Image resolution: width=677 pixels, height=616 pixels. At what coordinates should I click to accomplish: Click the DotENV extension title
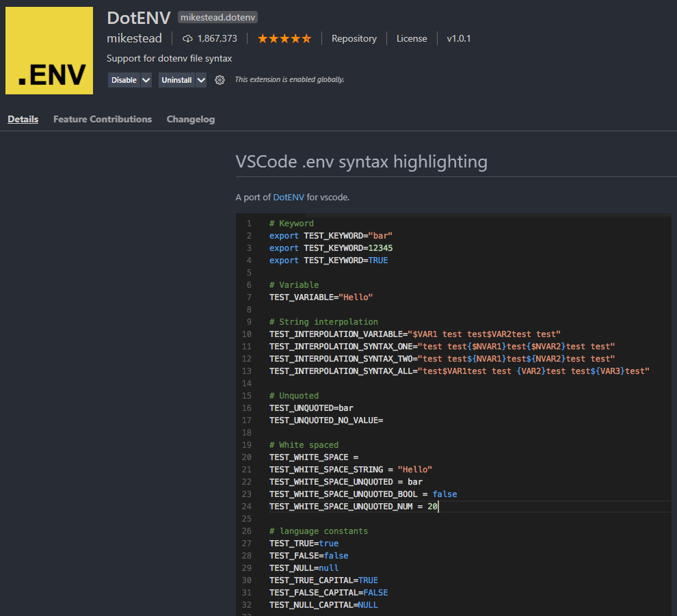click(139, 18)
